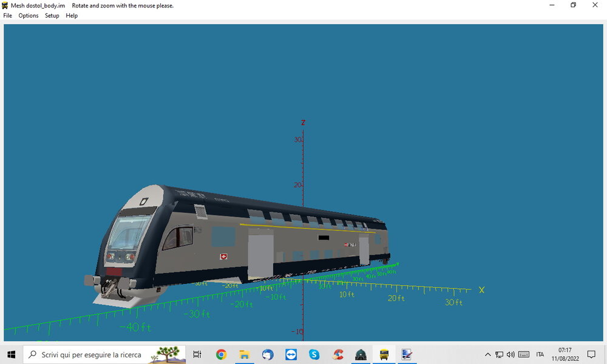Switch the ITA input language
607x364 pixels.
point(540,354)
